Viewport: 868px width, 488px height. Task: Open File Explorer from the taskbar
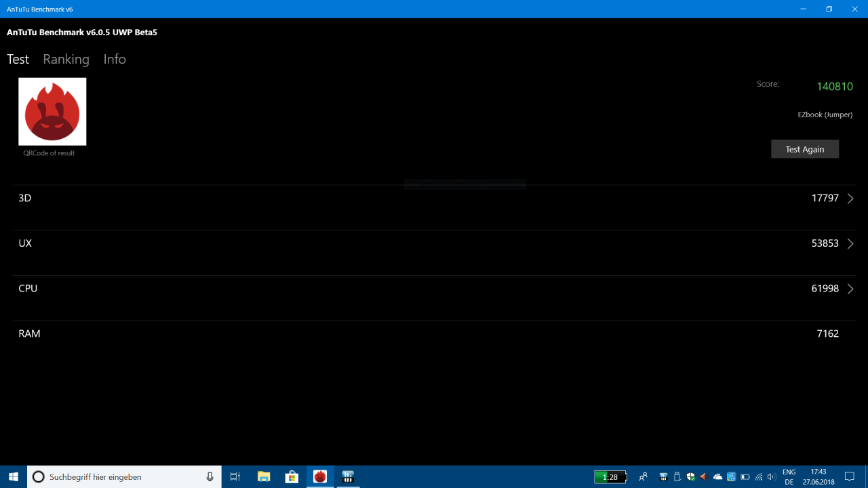click(264, 476)
